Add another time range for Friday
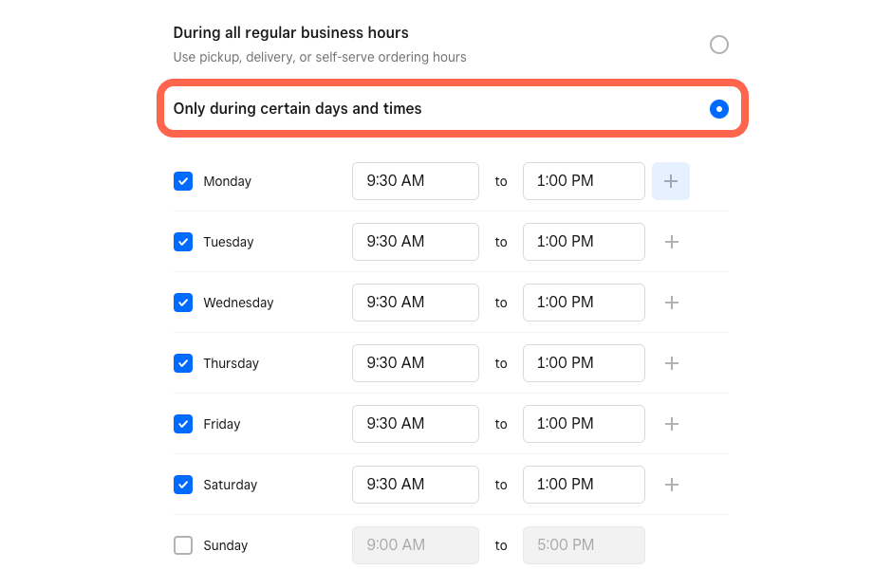892x588 pixels. click(671, 424)
